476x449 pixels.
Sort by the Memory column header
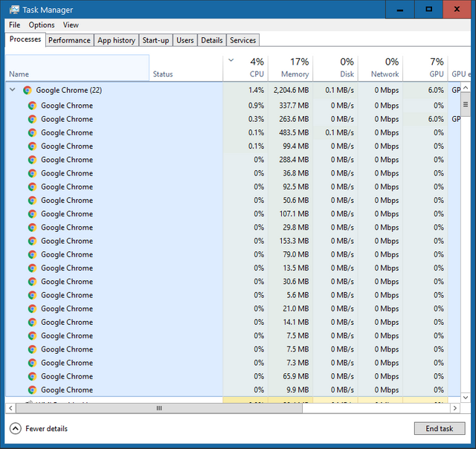pos(291,68)
